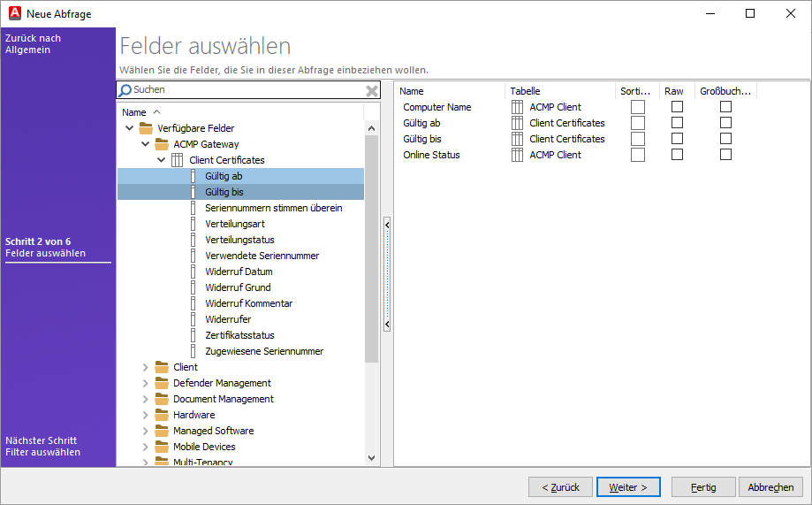Screen dimensions: 812x505
Task: Toggle Raw checkbox for Online Status
Action: point(677,155)
